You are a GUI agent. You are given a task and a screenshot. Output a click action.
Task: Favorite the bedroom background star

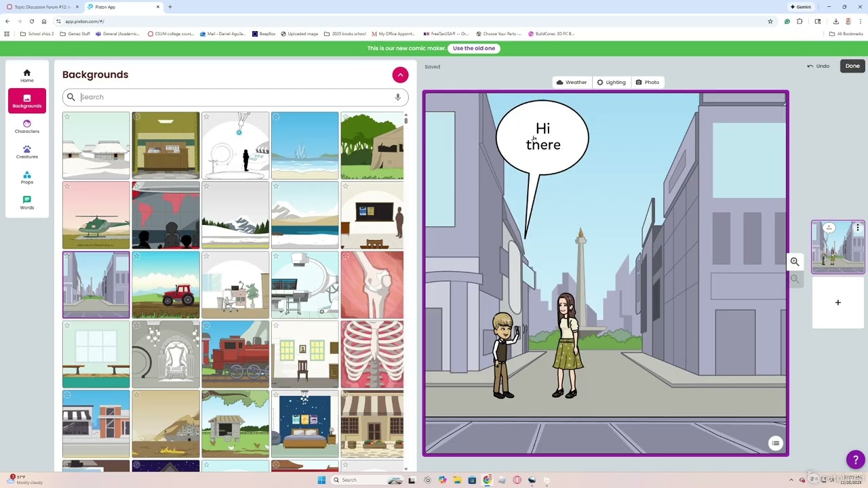pyautogui.click(x=276, y=395)
